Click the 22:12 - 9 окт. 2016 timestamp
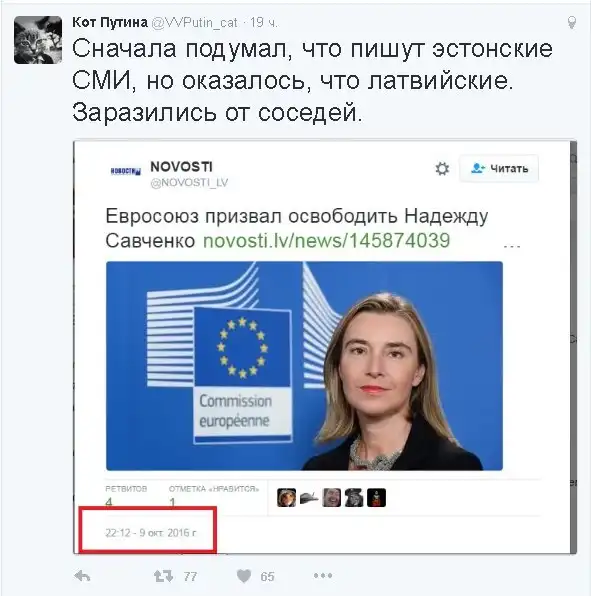This screenshot has height=596, width=591. [x=151, y=533]
